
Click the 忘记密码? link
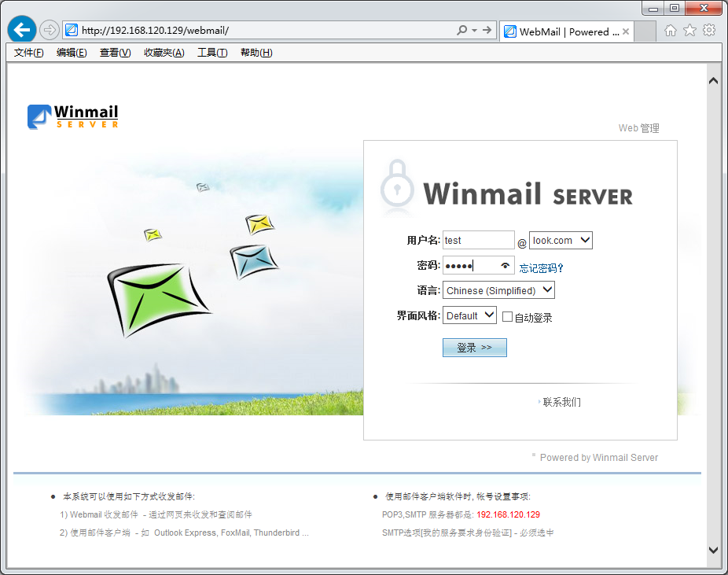(541, 268)
